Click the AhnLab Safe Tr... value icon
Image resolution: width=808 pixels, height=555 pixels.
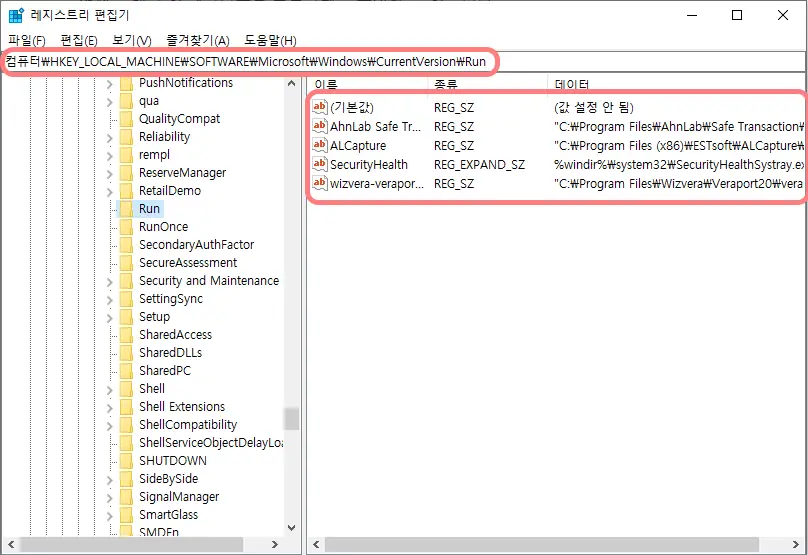[319, 126]
